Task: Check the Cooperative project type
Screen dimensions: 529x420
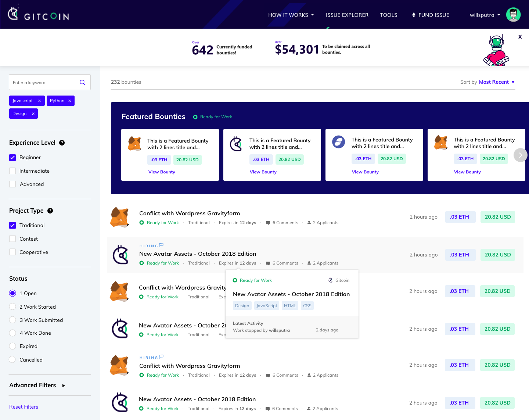Action: point(12,252)
